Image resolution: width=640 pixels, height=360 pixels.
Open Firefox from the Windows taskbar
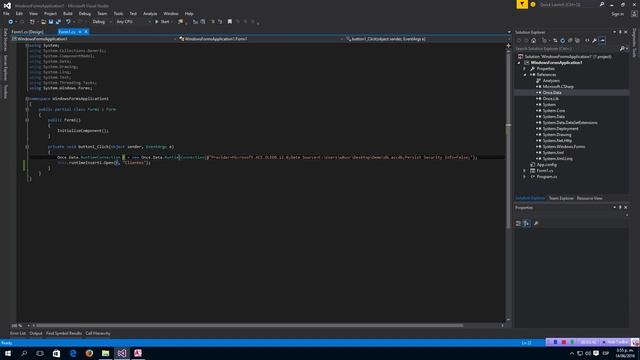tap(89, 353)
